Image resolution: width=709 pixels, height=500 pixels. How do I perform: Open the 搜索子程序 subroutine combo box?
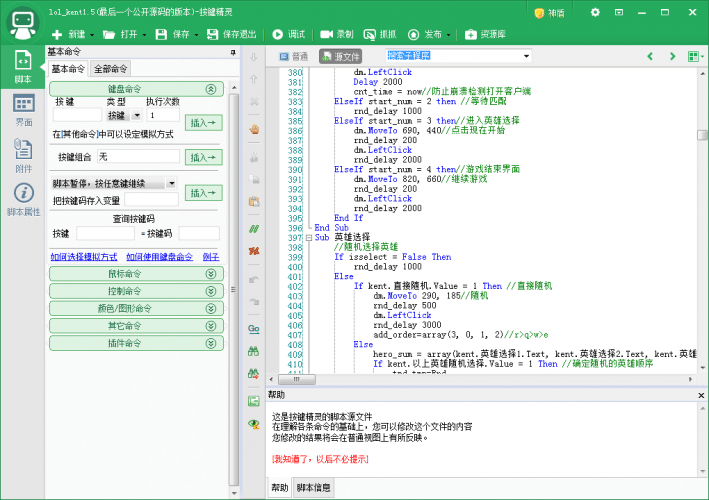coord(458,56)
